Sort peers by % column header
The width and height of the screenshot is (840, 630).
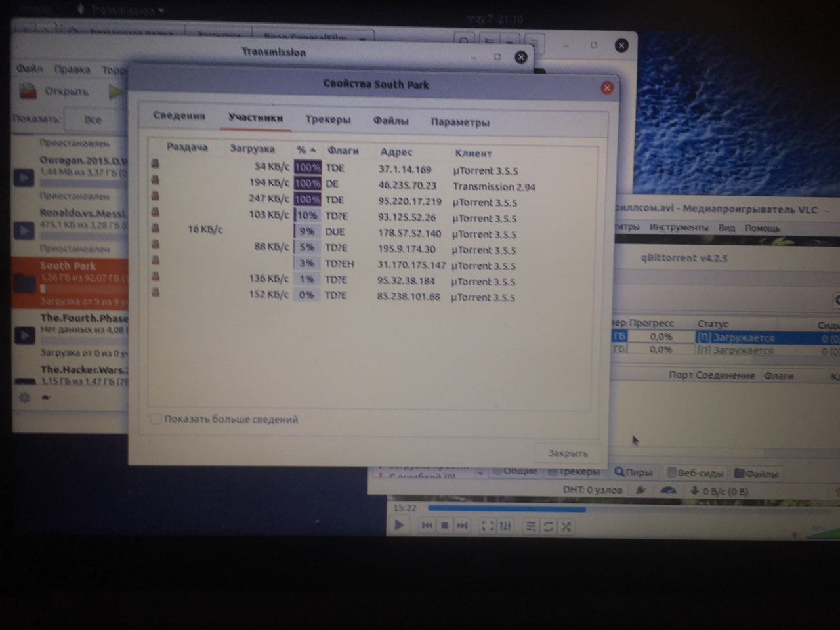point(306,150)
